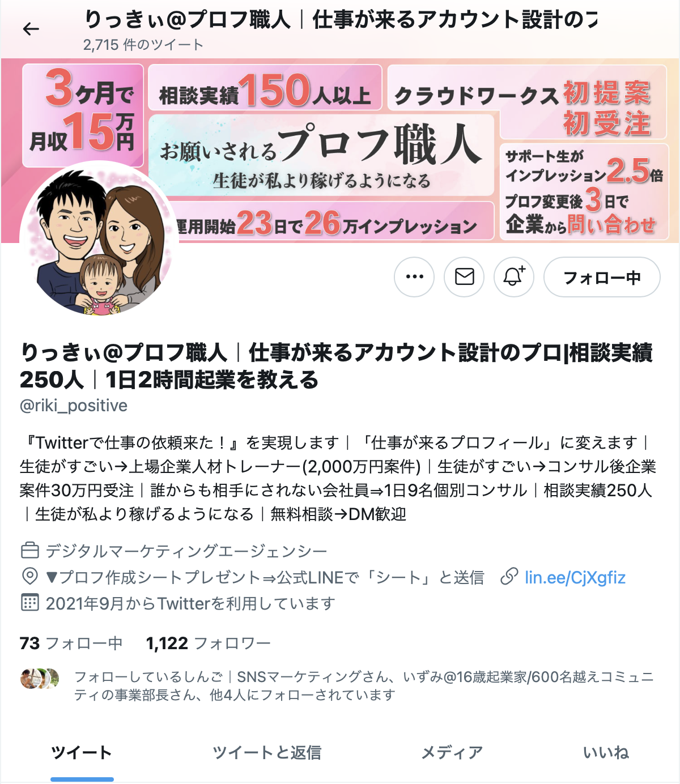Viewport: 680px width, 784px height.
Task: Switch to the ツイートと返信 tab
Action: point(267,753)
